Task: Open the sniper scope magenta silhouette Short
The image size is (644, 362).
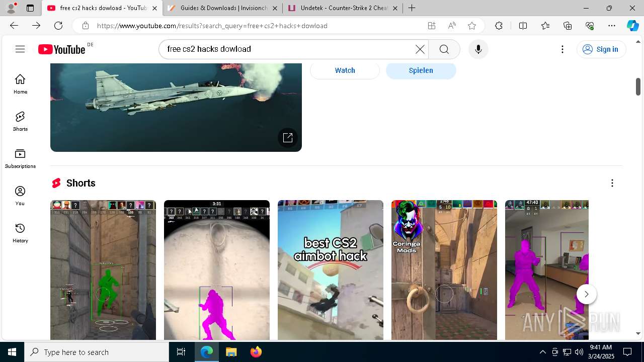Action: [x=217, y=270]
